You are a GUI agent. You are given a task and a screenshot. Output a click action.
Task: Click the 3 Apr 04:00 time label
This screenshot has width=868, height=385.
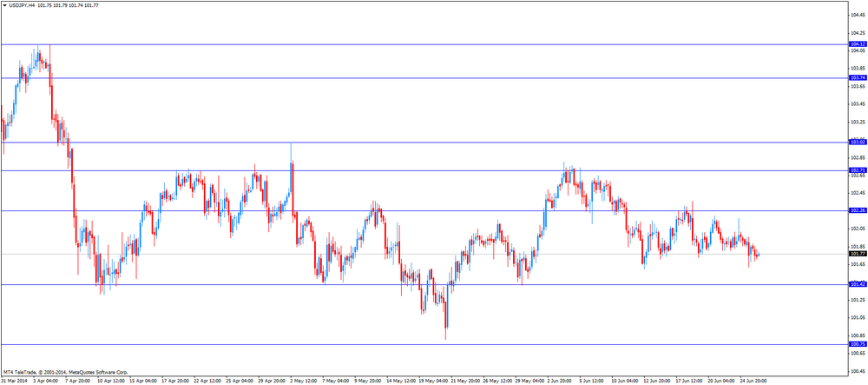tap(44, 382)
